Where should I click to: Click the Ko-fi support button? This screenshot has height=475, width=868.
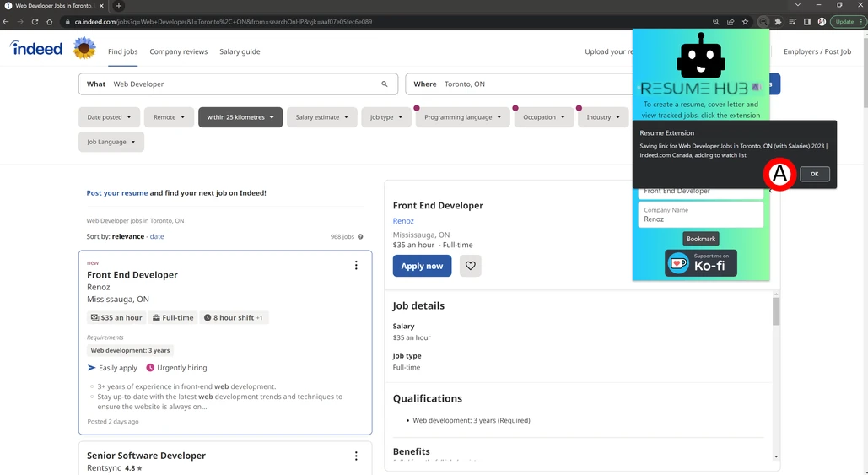[701, 263]
